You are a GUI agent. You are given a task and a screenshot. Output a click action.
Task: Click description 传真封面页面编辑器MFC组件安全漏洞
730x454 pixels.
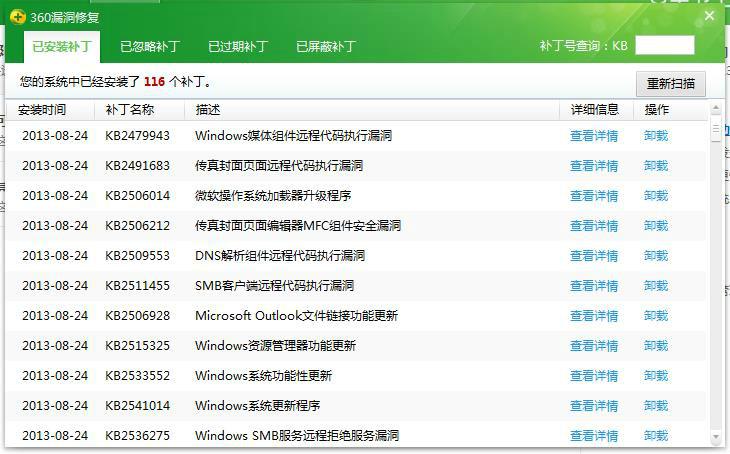click(x=297, y=226)
